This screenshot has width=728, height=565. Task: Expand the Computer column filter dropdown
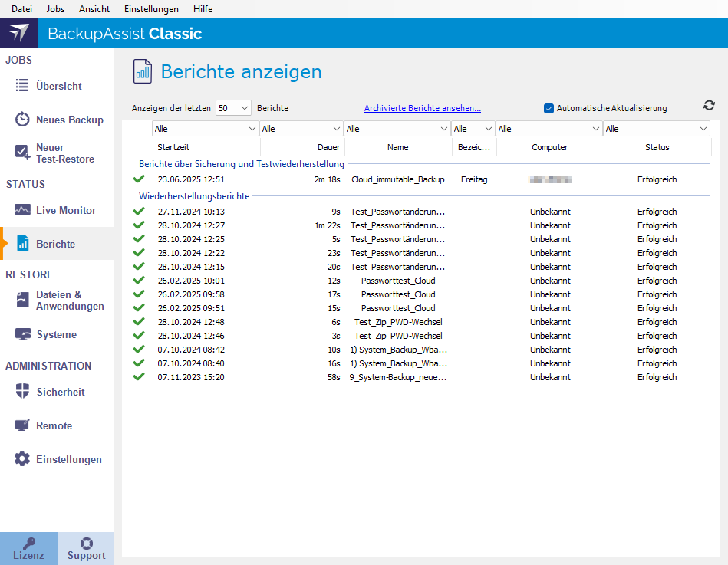tap(596, 129)
